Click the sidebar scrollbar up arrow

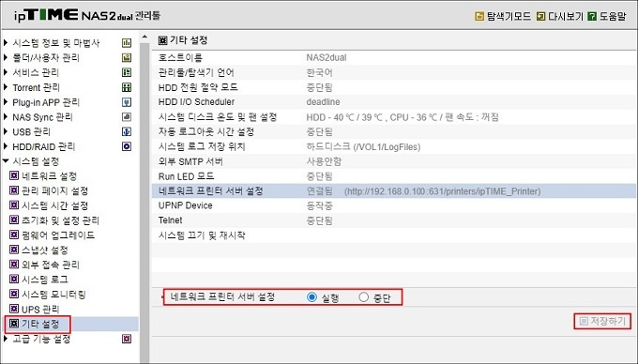click(x=144, y=37)
